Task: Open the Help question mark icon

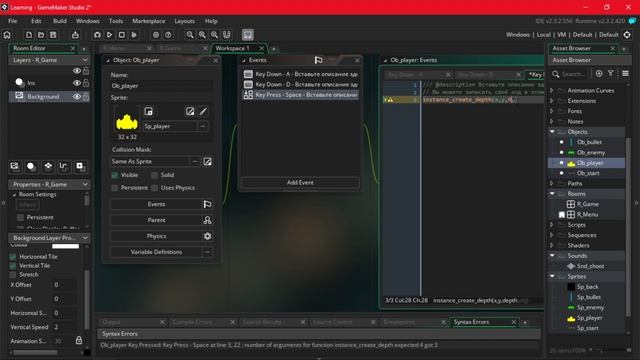Action: 168,35
